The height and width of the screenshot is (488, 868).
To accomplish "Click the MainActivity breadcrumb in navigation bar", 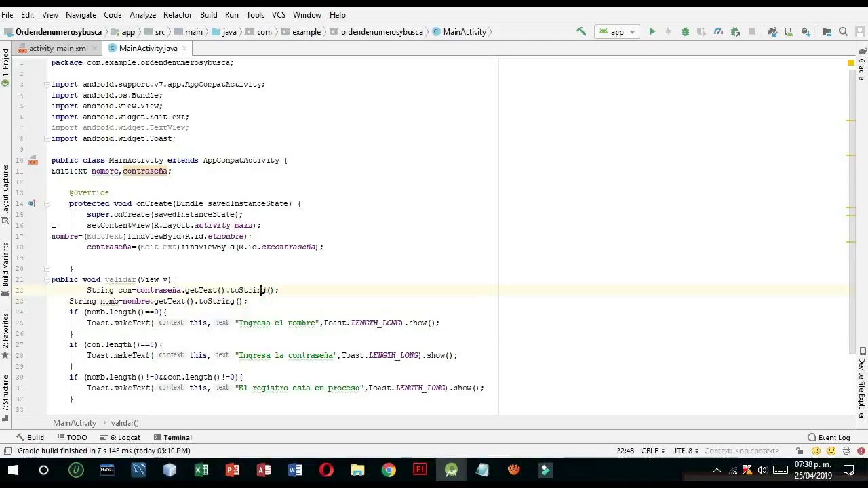I will pyautogui.click(x=459, y=32).
